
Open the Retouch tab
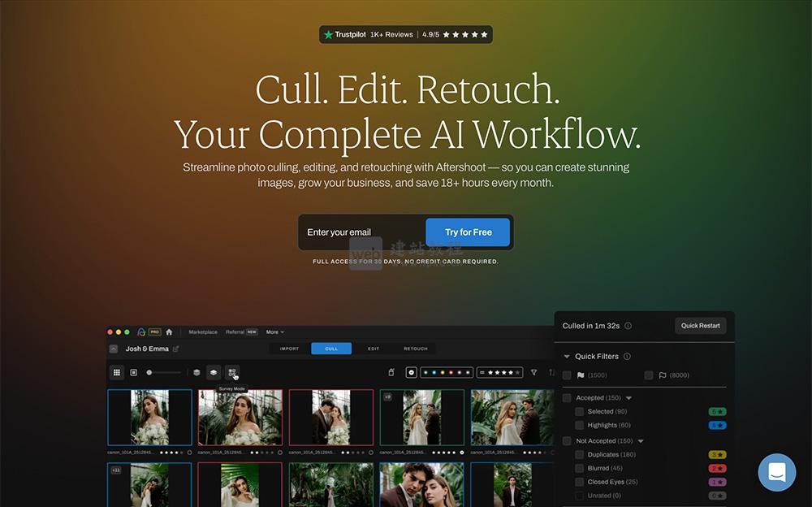tap(416, 349)
